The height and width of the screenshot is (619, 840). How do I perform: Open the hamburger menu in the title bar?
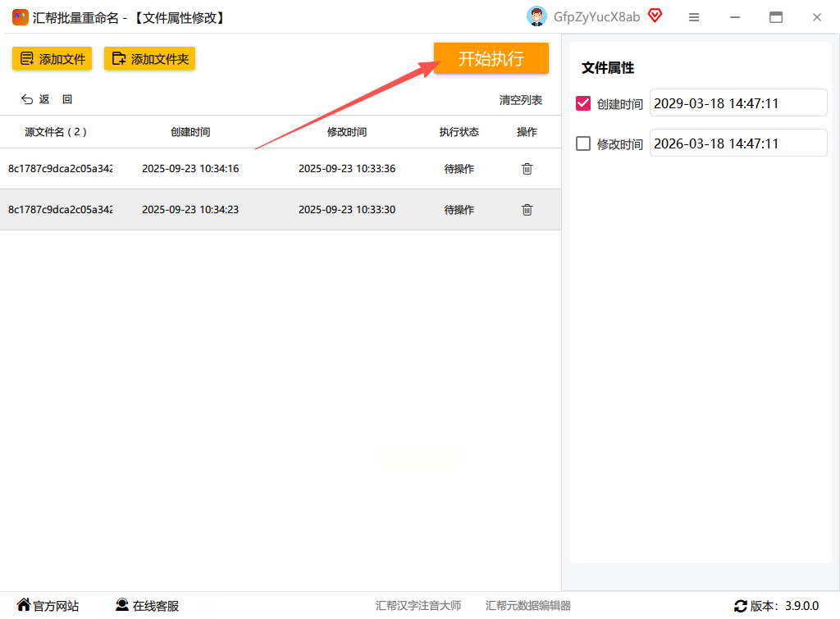click(694, 17)
